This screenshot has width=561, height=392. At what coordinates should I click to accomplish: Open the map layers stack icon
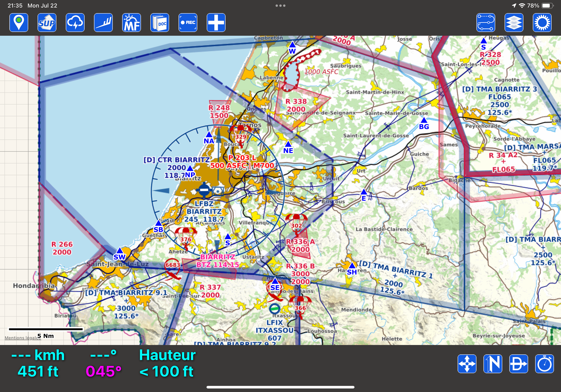514,23
